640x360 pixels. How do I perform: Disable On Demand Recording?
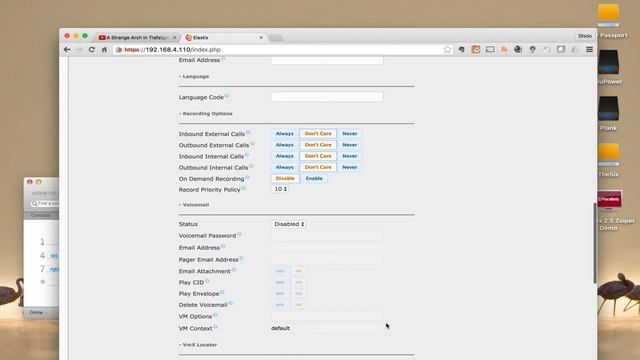tap(285, 178)
